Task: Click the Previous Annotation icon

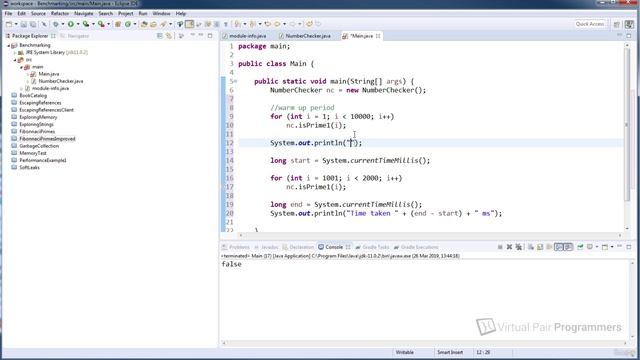Action: 253,24
